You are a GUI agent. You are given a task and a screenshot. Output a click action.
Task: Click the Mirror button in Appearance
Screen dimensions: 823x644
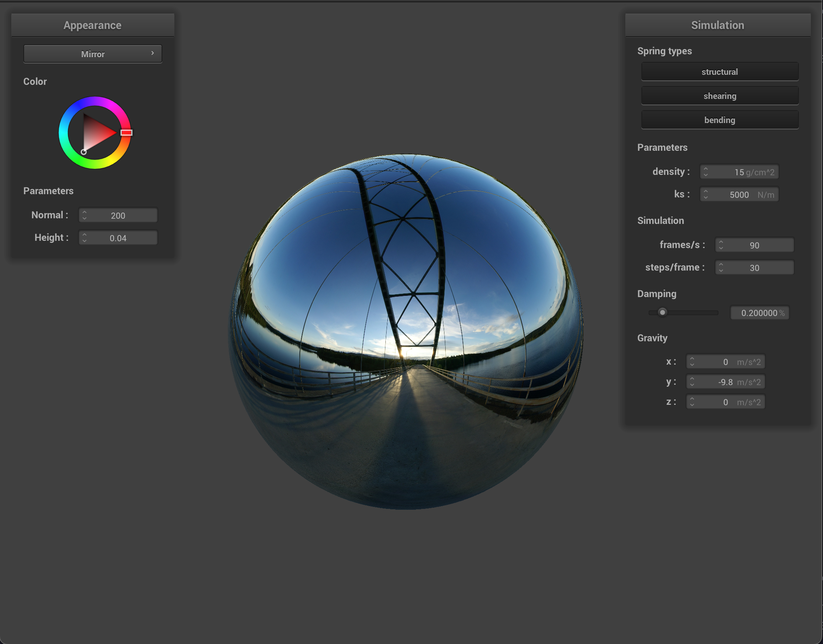(92, 53)
